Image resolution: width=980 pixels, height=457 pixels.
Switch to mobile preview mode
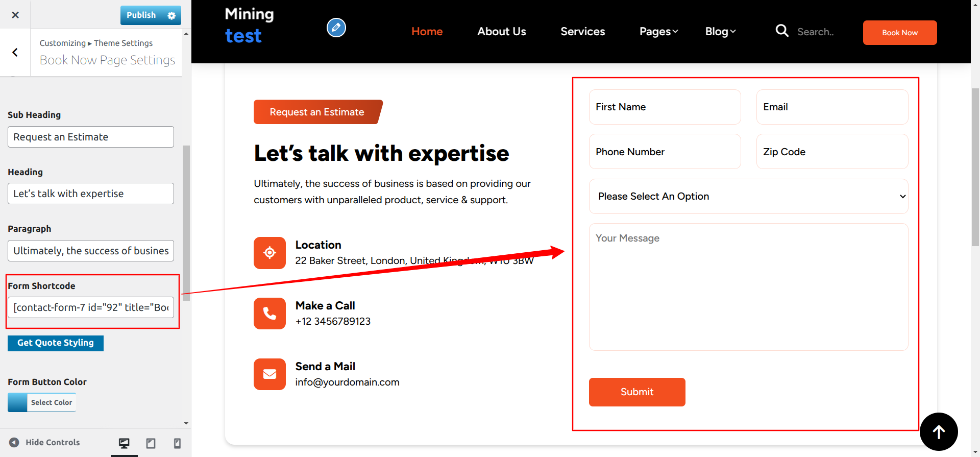(177, 443)
